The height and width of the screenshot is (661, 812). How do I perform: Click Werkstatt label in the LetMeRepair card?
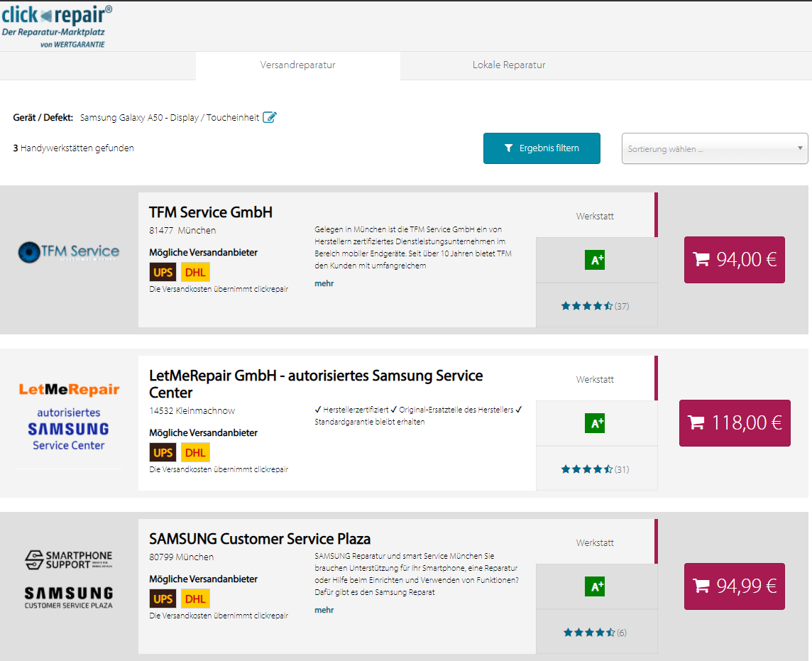coord(595,380)
